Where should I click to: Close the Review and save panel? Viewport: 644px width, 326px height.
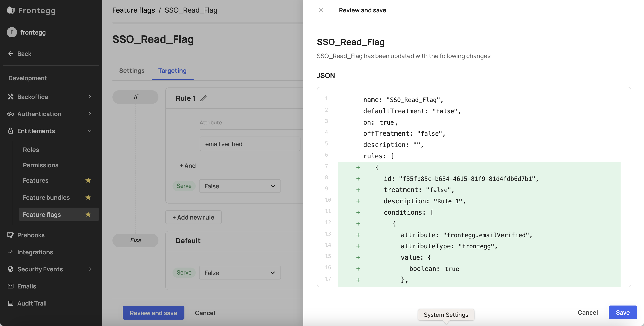point(321,10)
